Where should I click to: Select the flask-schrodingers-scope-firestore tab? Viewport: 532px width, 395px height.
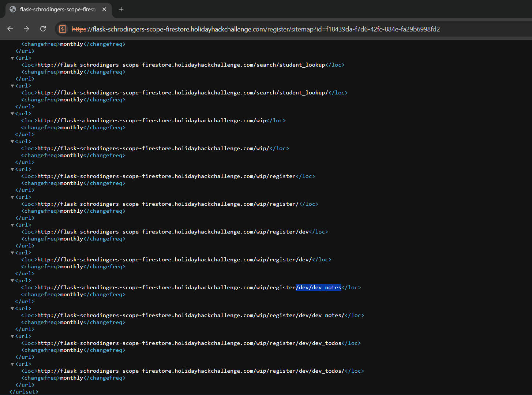59,10
